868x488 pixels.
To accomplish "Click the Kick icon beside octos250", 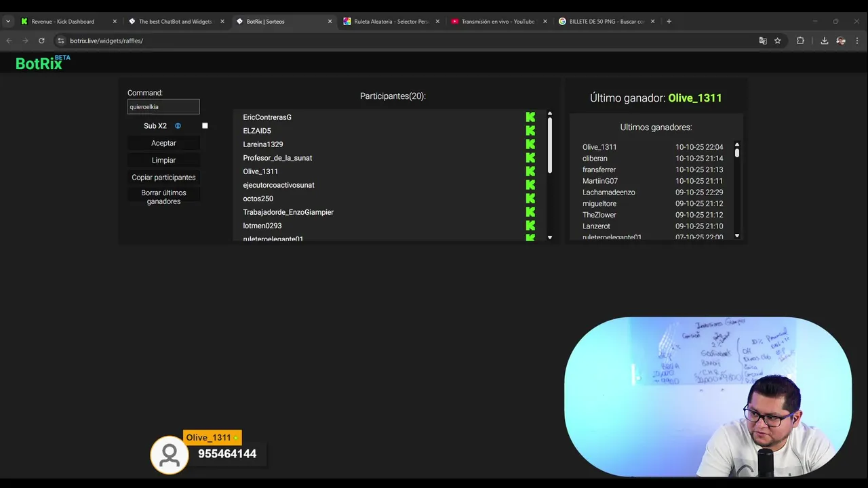I will pos(530,199).
